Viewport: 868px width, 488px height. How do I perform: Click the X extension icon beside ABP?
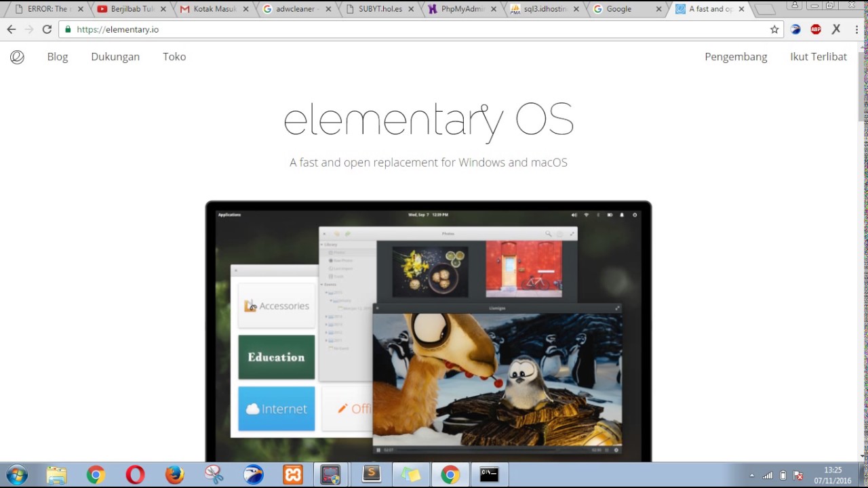click(x=836, y=29)
